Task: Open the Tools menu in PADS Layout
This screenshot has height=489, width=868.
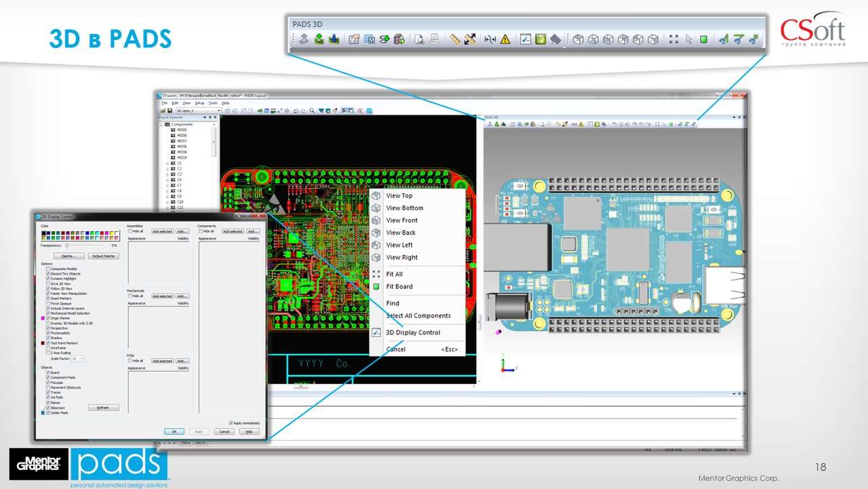Action: coord(213,103)
